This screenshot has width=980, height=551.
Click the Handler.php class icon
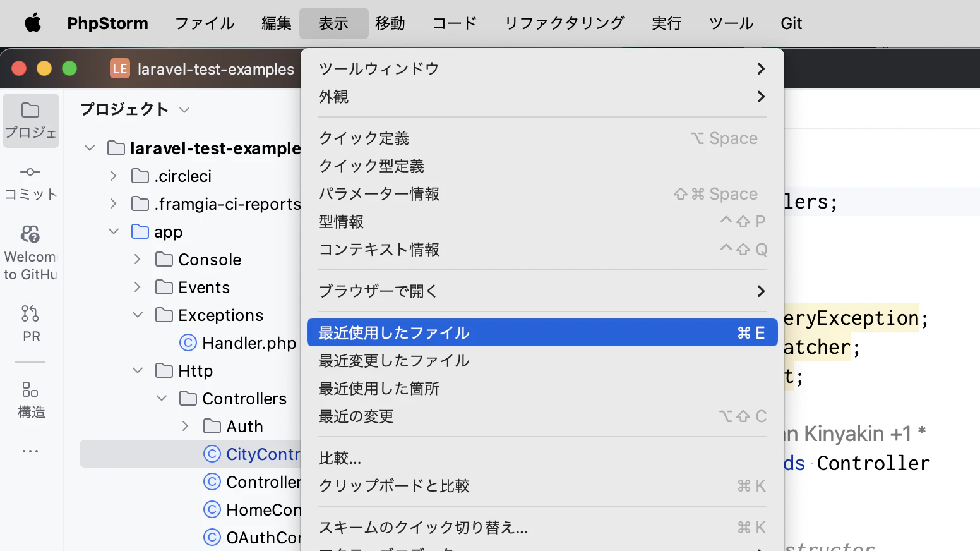coord(188,342)
